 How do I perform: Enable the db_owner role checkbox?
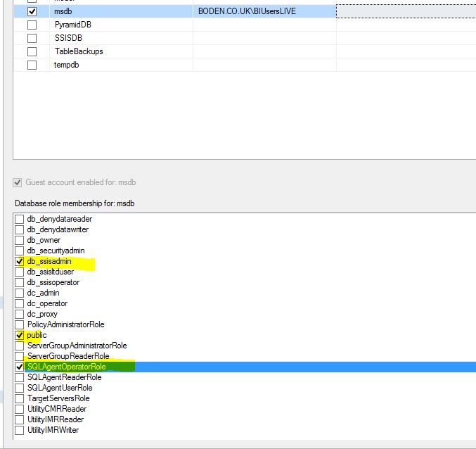20,240
